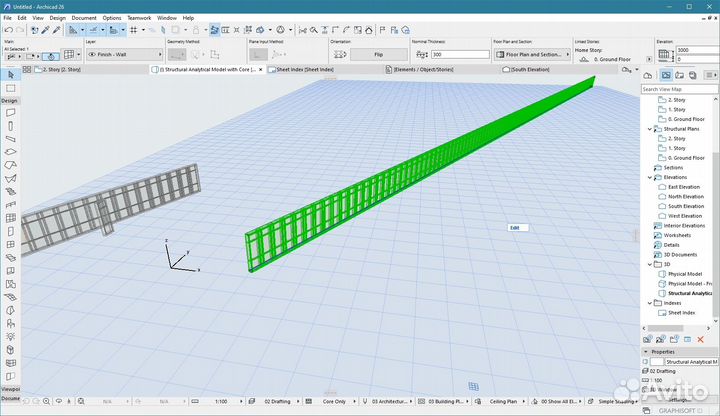Click the navigator horizontal scrollbar
Image resolution: width=720 pixels, height=416 pixels.
(x=665, y=328)
